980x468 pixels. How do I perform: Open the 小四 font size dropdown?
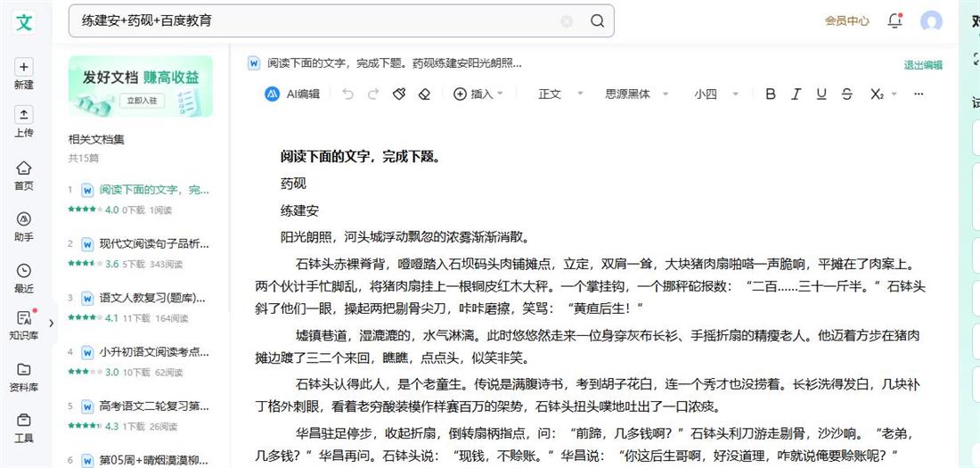[x=715, y=94]
